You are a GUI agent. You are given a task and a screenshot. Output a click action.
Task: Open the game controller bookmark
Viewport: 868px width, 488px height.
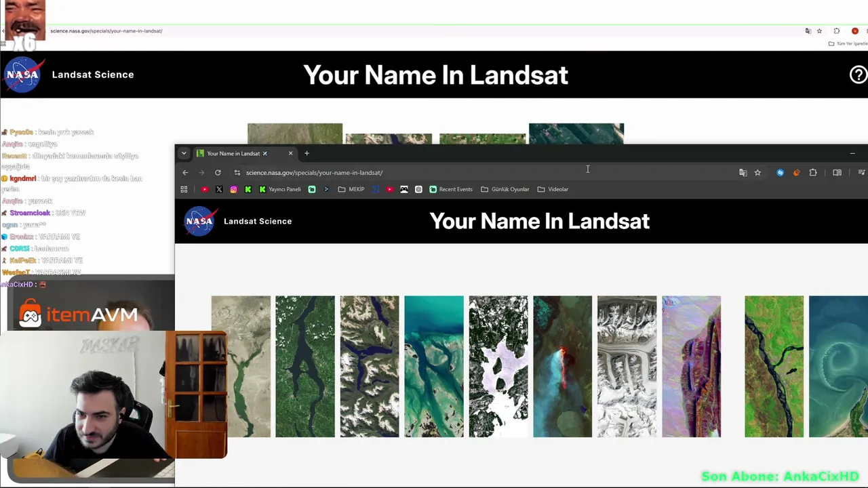[404, 189]
